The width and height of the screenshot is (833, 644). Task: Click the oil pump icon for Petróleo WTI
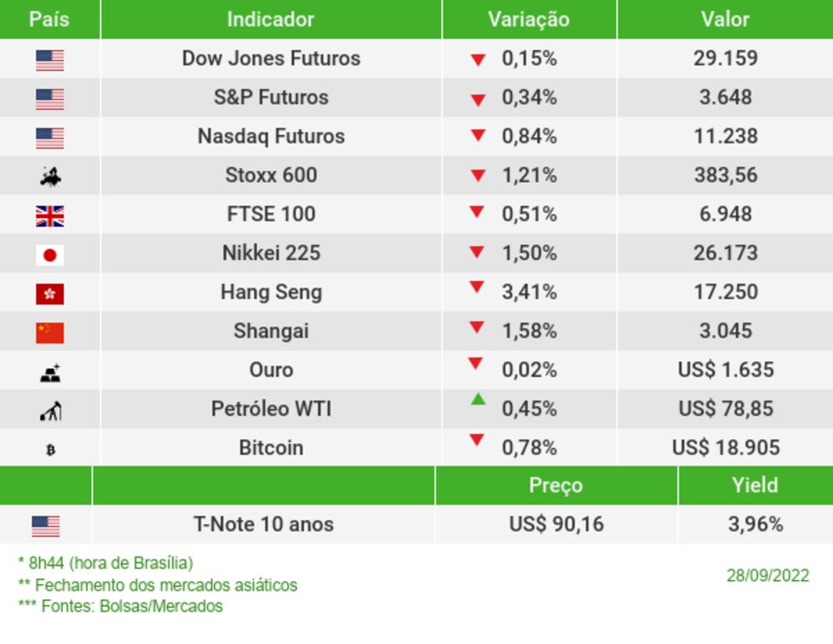click(x=50, y=411)
